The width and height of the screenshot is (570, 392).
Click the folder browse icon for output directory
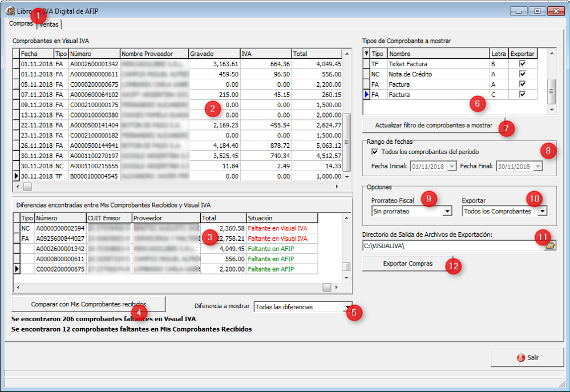coord(550,245)
